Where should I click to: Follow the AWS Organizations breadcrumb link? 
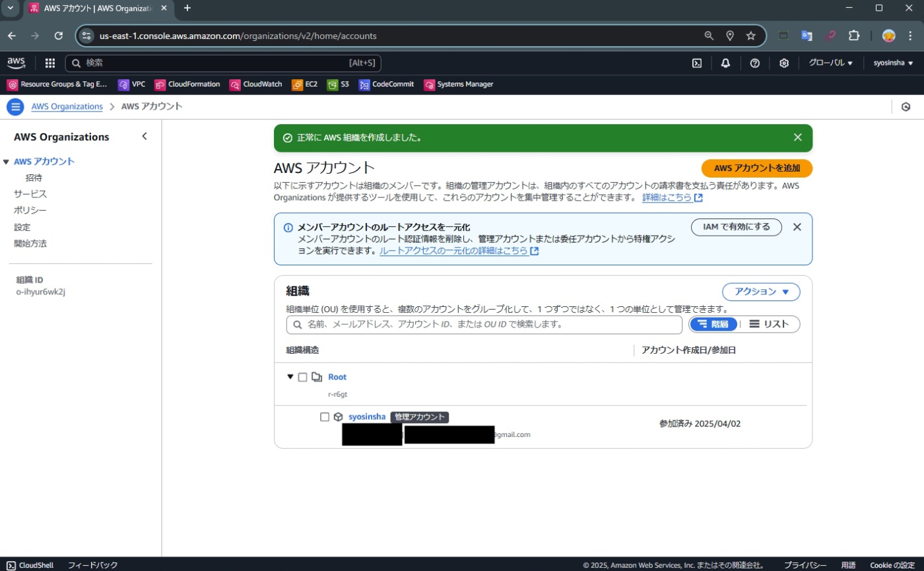pyautogui.click(x=67, y=106)
